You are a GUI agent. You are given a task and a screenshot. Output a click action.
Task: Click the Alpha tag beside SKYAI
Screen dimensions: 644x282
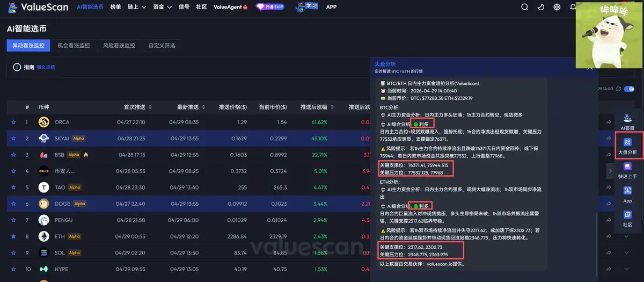(x=79, y=139)
